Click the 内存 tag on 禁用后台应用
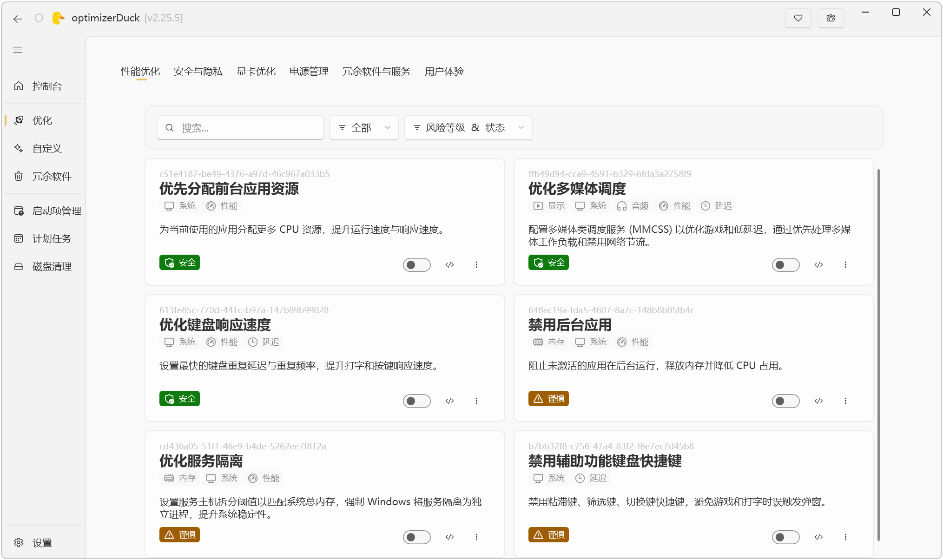943x560 pixels. (x=549, y=342)
